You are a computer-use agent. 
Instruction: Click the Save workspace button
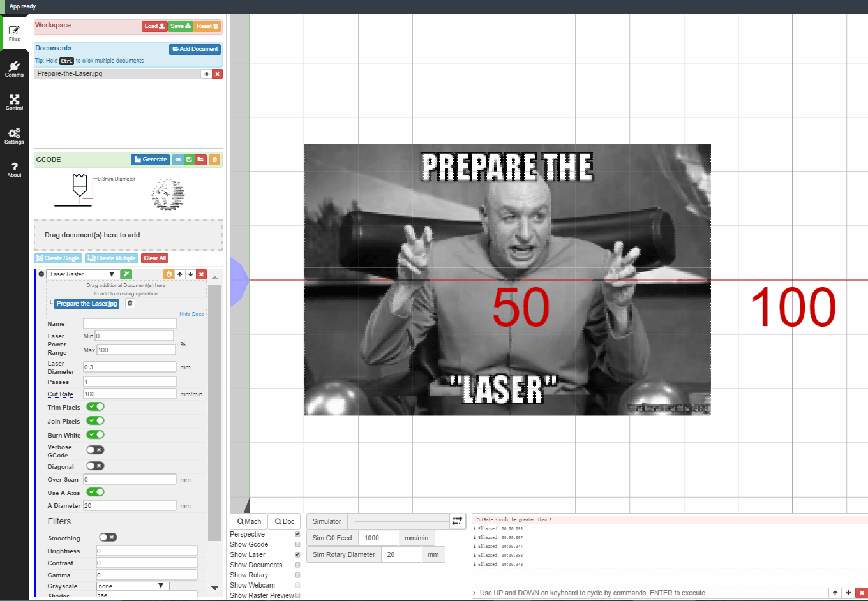coord(181,26)
